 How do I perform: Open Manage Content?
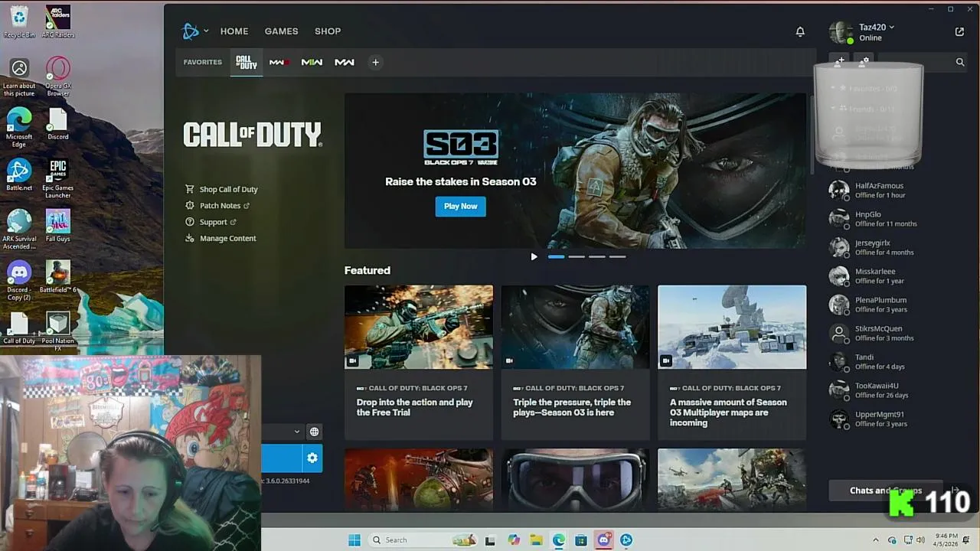click(220, 238)
